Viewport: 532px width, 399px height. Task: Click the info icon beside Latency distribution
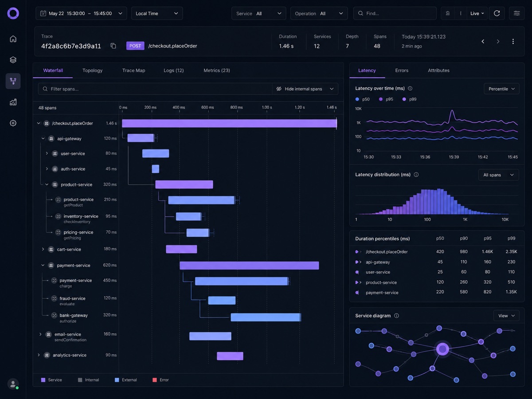click(416, 175)
